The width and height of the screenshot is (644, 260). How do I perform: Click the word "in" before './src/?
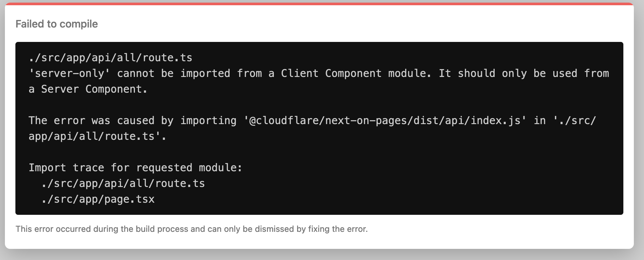point(540,121)
